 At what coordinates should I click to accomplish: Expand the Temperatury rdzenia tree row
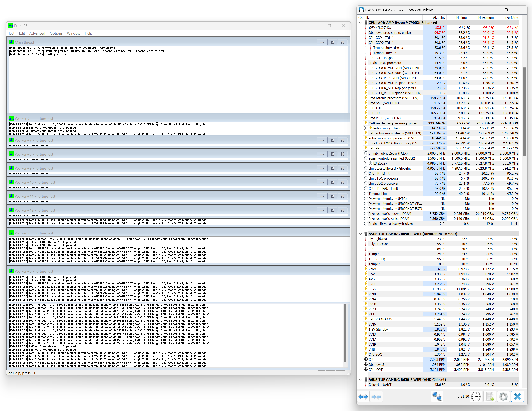(365, 48)
